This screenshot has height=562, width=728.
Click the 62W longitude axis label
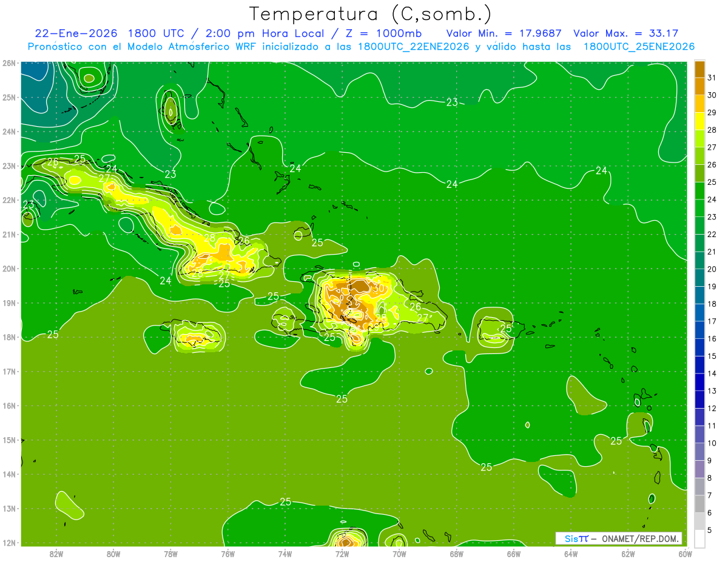[628, 554]
